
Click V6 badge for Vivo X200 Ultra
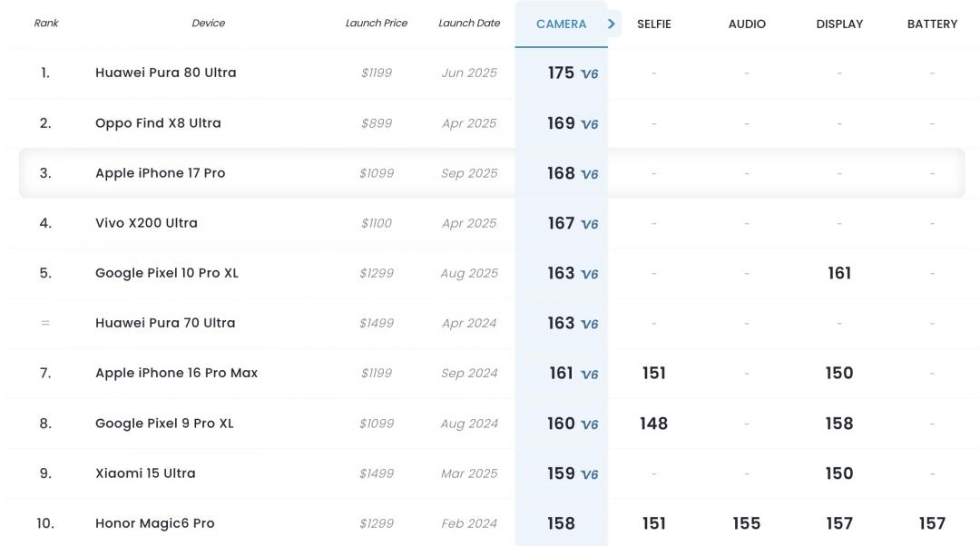pyautogui.click(x=590, y=224)
